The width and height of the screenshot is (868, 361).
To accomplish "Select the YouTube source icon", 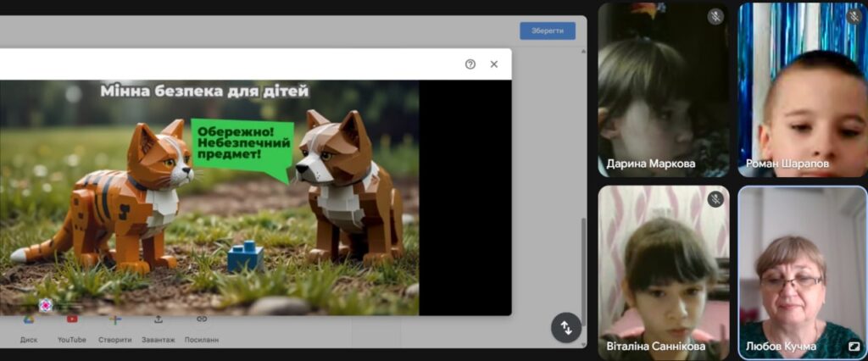I will tap(72, 319).
